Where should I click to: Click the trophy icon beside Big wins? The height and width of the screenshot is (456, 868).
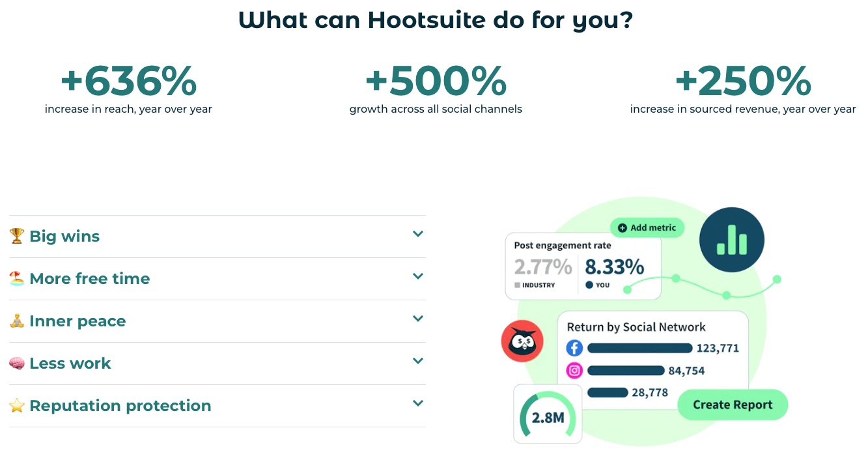[x=17, y=235]
